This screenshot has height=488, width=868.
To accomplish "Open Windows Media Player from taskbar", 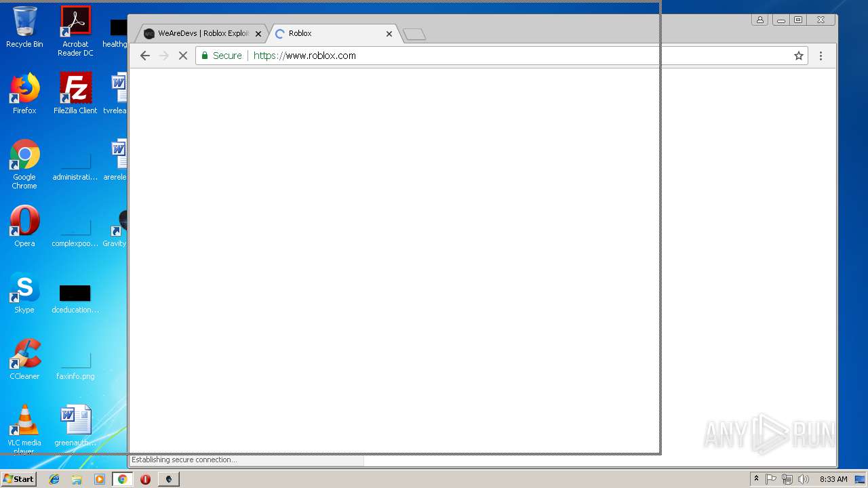I will (100, 479).
